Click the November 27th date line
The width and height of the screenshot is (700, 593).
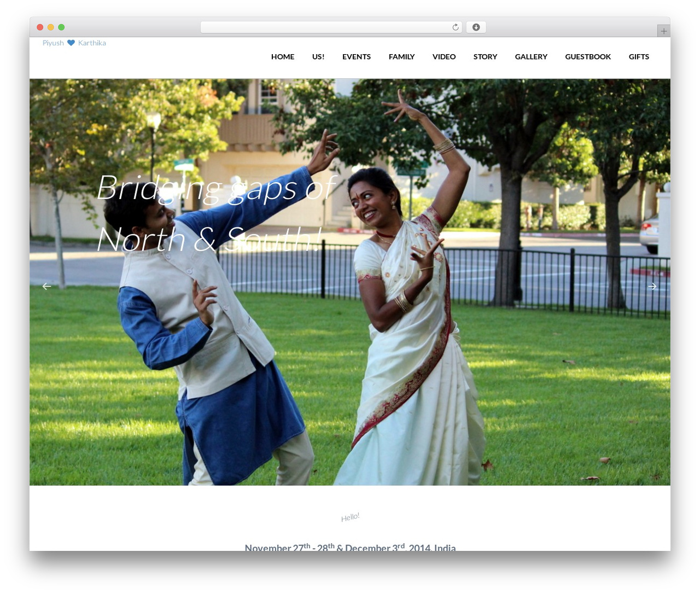[350, 547]
